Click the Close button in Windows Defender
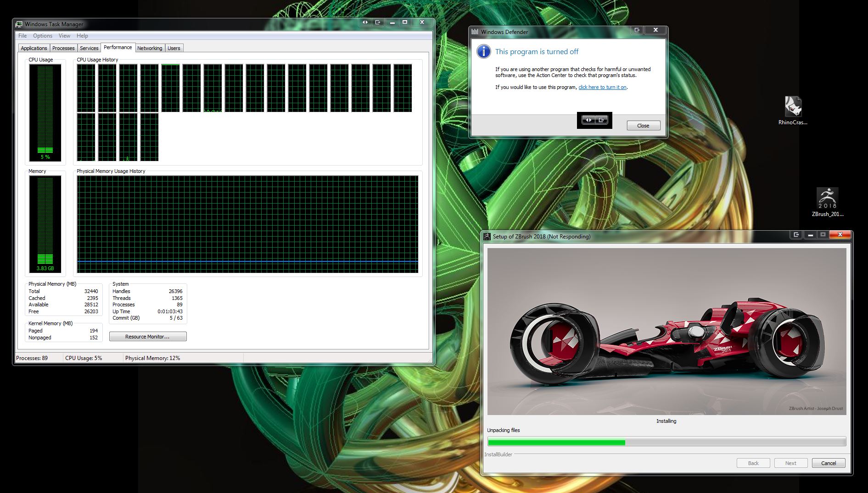 click(644, 126)
